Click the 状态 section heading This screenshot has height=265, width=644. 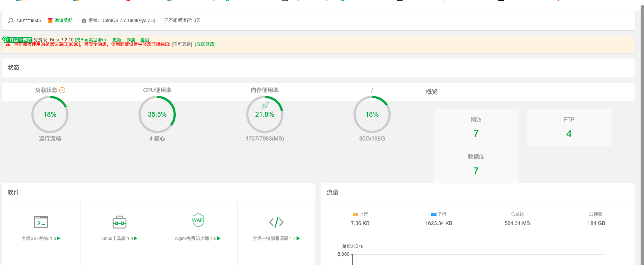pos(13,67)
